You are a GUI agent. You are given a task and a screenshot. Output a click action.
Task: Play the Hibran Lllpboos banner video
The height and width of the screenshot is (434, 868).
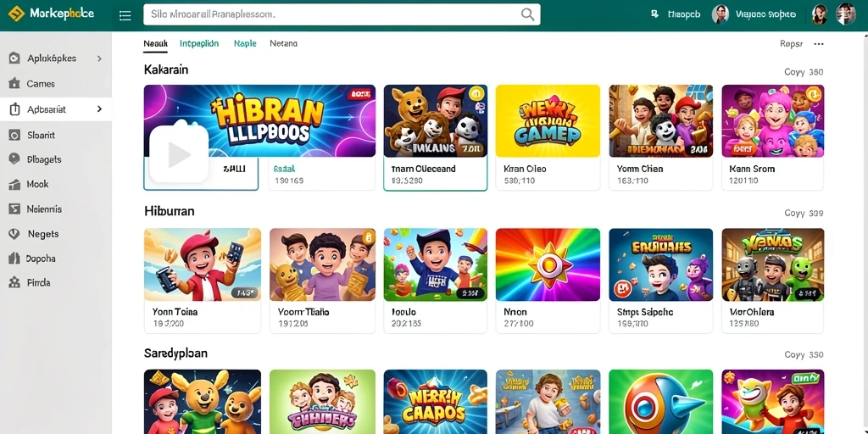(179, 154)
